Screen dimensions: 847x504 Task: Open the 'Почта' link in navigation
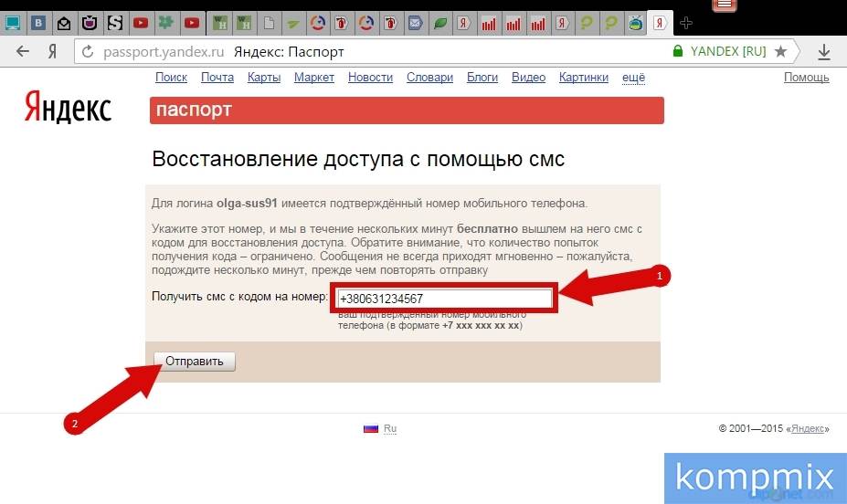click(217, 78)
